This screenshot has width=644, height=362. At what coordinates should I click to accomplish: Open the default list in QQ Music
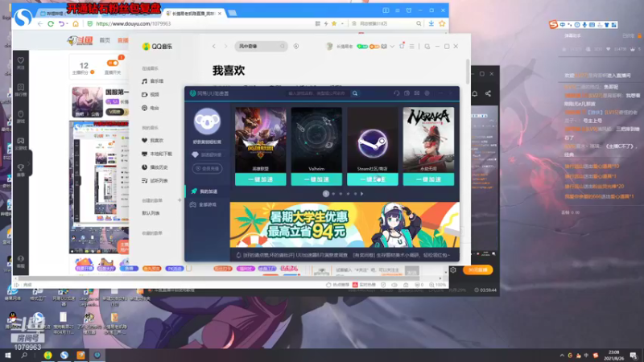151,213
